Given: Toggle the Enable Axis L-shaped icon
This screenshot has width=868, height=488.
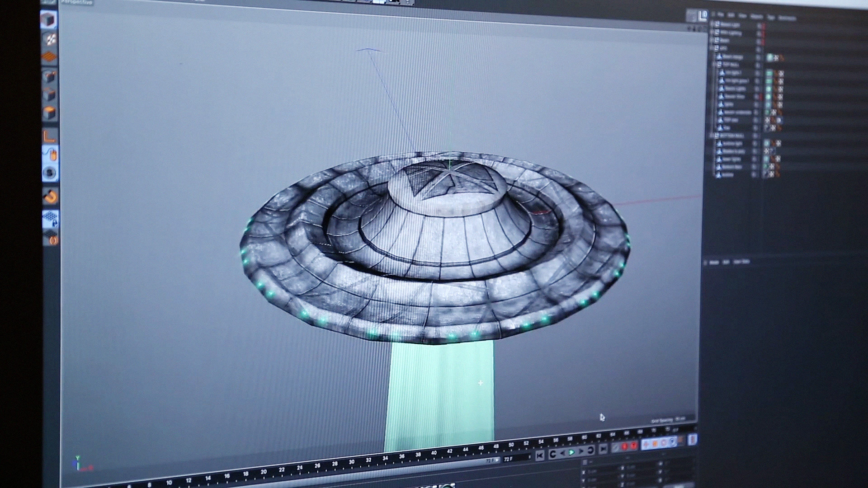Looking at the screenshot, I should (x=50, y=135).
